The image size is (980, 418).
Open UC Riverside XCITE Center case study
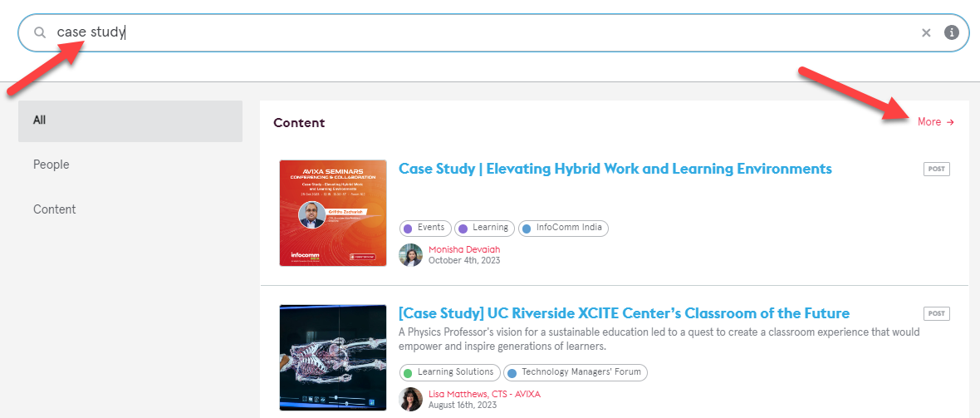point(624,313)
